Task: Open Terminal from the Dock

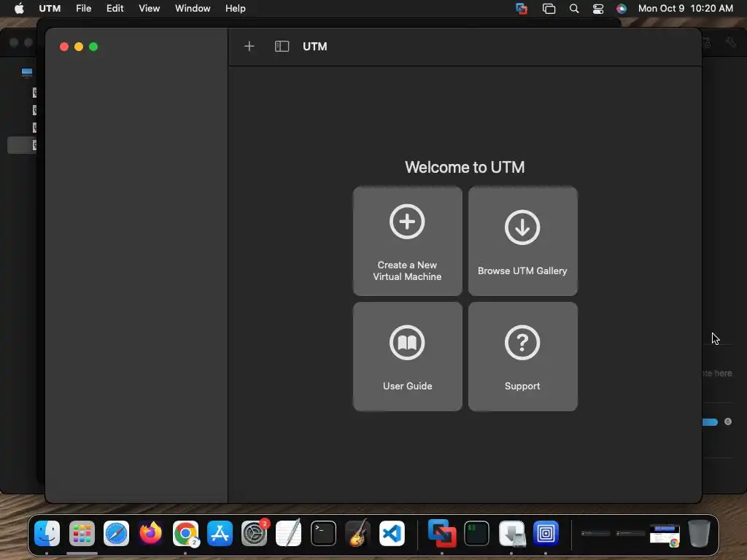Action: (323, 533)
